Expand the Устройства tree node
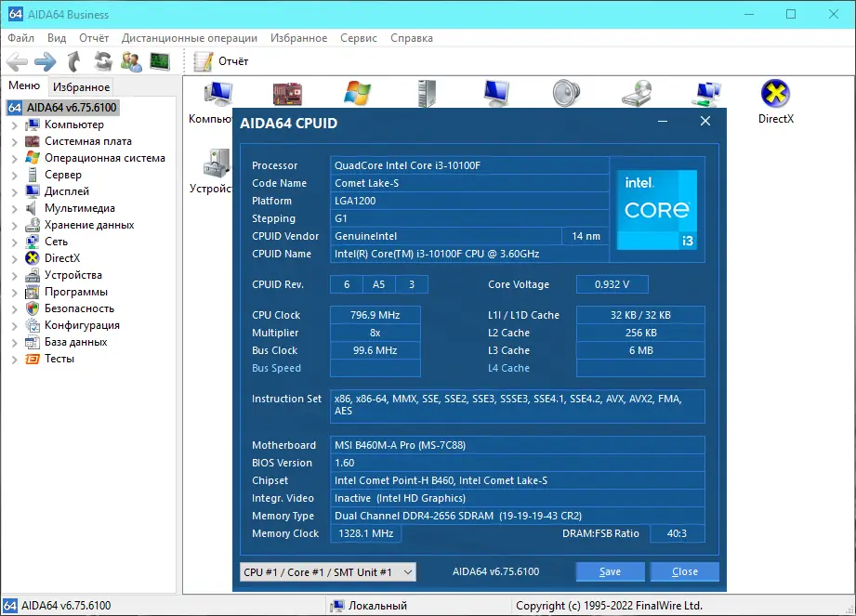 pos(15,276)
